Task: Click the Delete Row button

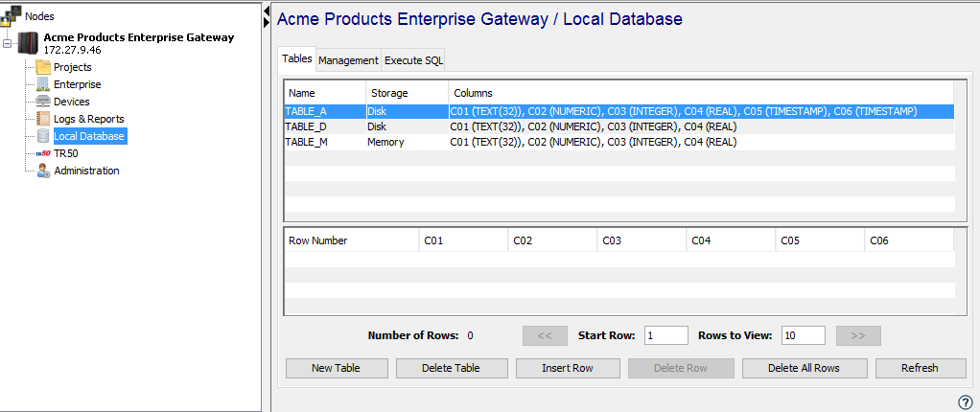Action: coord(681,368)
